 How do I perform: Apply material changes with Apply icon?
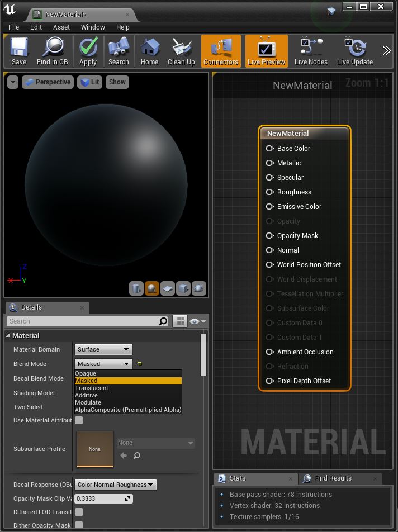[88, 51]
